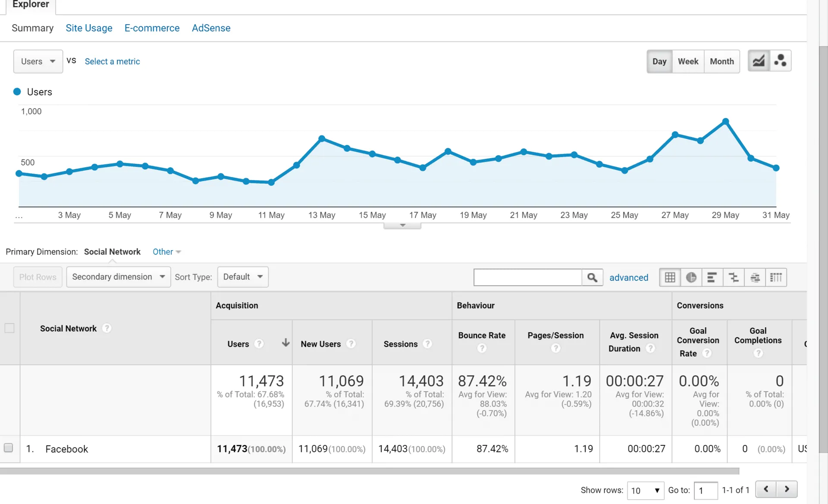Open help icon under Goal Completions
The image size is (828, 504).
[x=758, y=353]
